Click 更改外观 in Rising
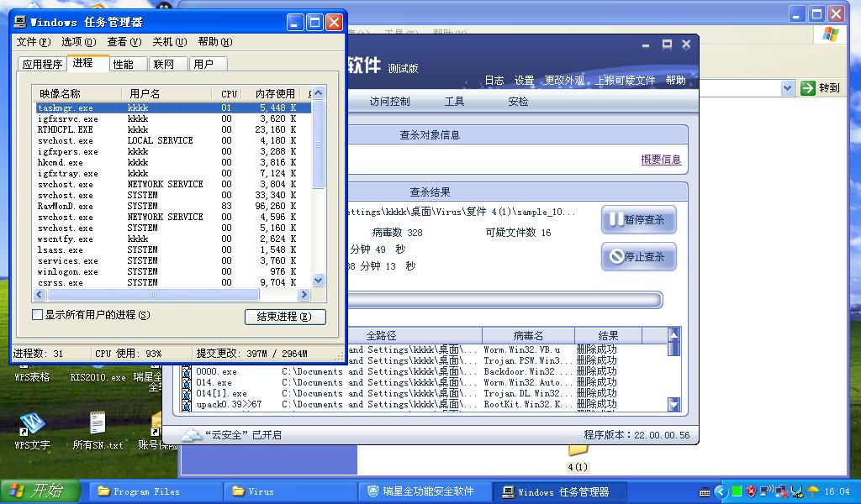Viewport: 861px width, 504px height. pyautogui.click(x=564, y=80)
